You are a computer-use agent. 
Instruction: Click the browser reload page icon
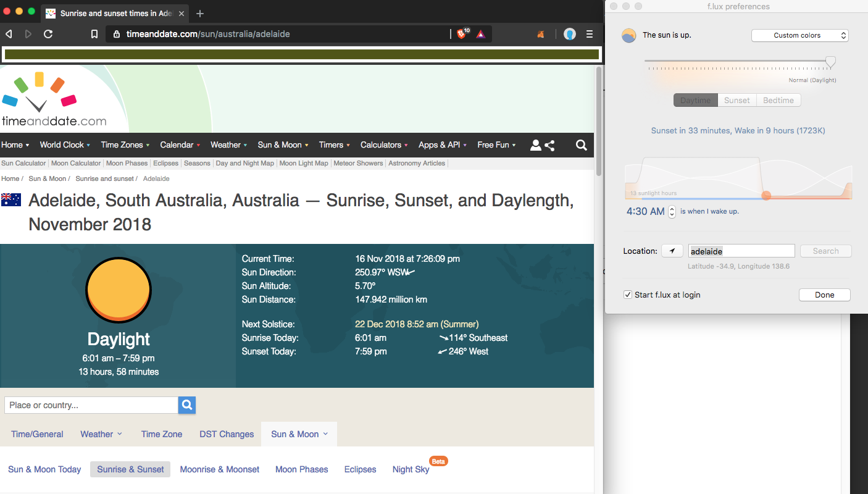[48, 34]
